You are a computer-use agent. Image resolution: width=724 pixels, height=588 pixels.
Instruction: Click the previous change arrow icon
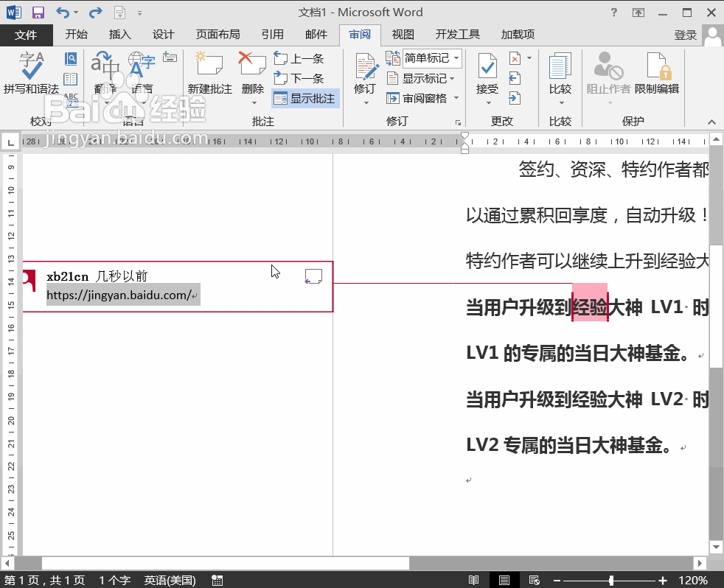[x=515, y=78]
